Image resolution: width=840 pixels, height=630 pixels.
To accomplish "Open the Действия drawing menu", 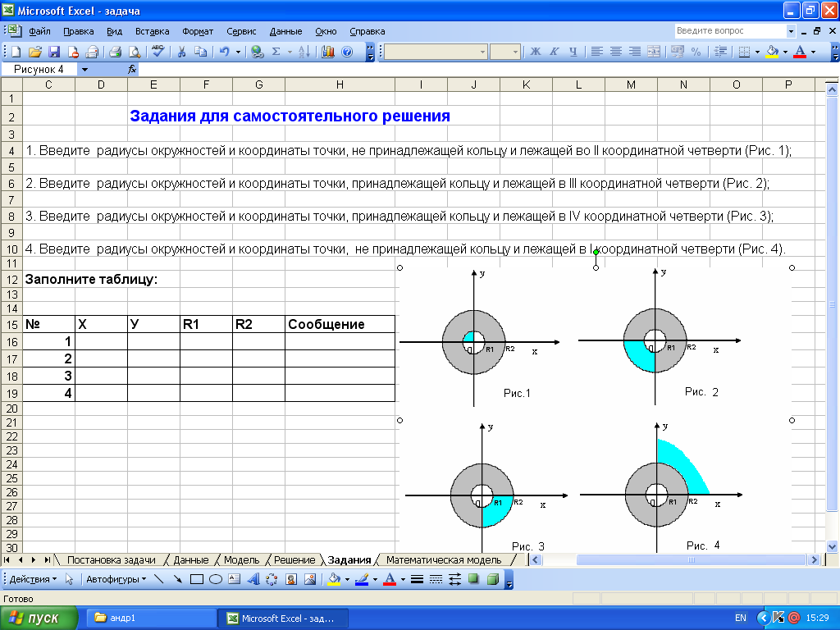I will (x=33, y=579).
